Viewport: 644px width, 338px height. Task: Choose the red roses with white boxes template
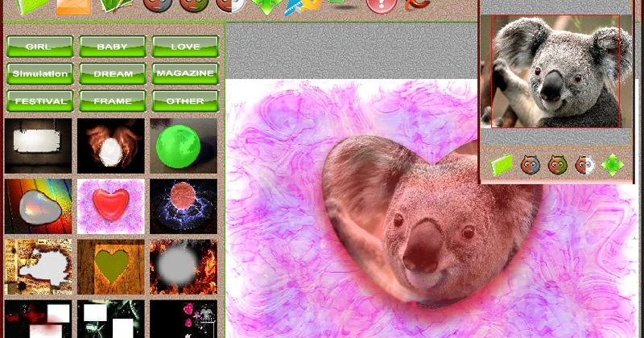point(38,319)
